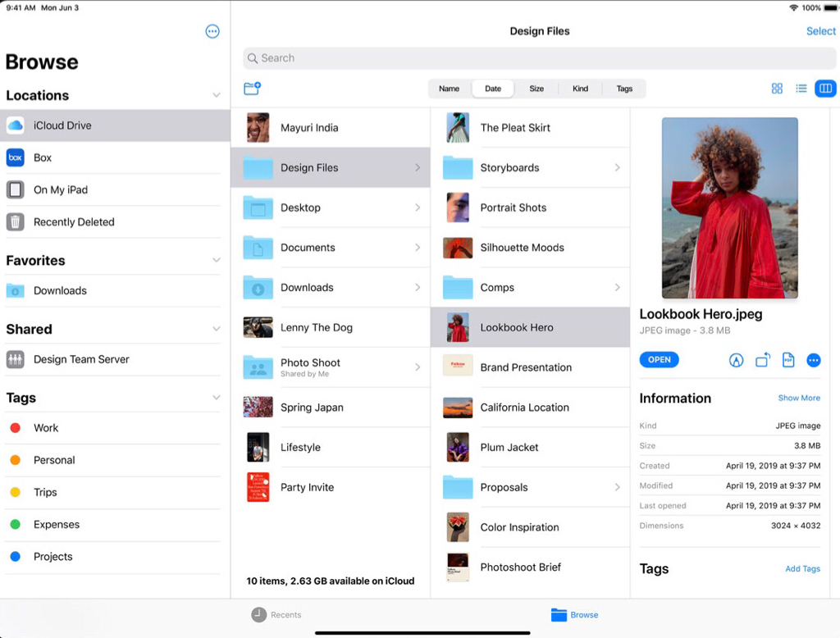This screenshot has width=840, height=638.
Task: Tap the OPEN button
Action: point(659,360)
